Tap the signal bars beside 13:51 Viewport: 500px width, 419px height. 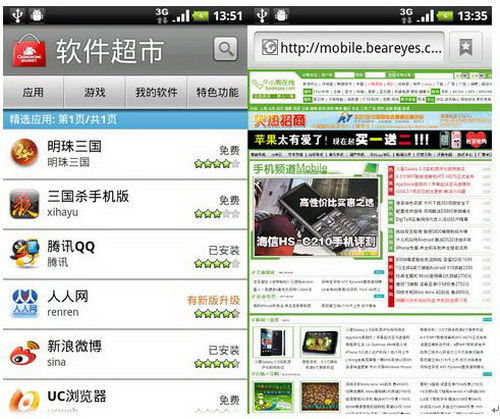[x=181, y=16]
